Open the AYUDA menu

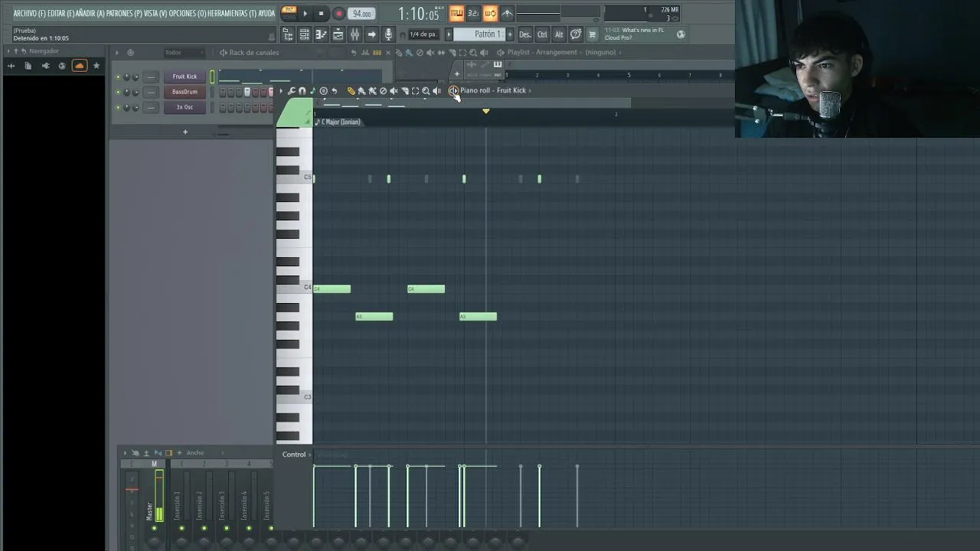tap(266, 13)
